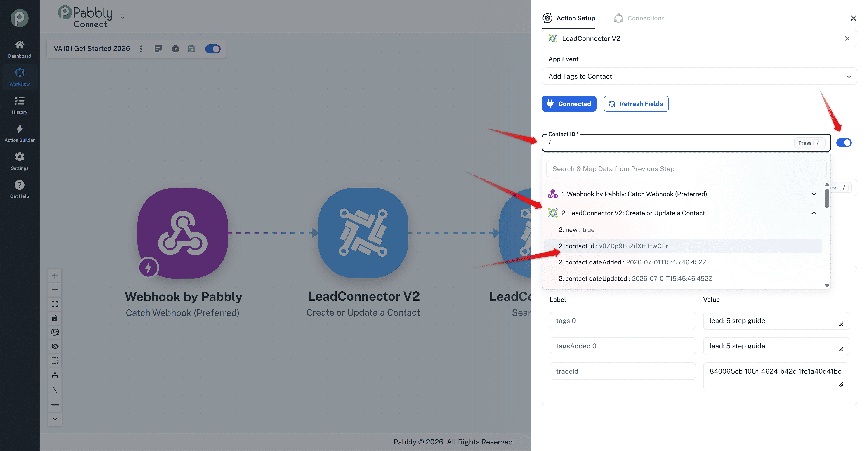Open the App Event dropdown Add Tags to Contact
868x451 pixels.
coord(699,76)
